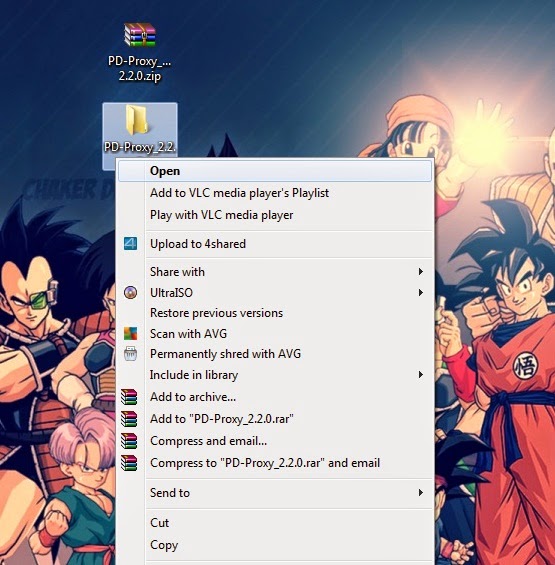Choose Restore previous versions
Image resolution: width=555 pixels, height=565 pixels.
[275, 313]
